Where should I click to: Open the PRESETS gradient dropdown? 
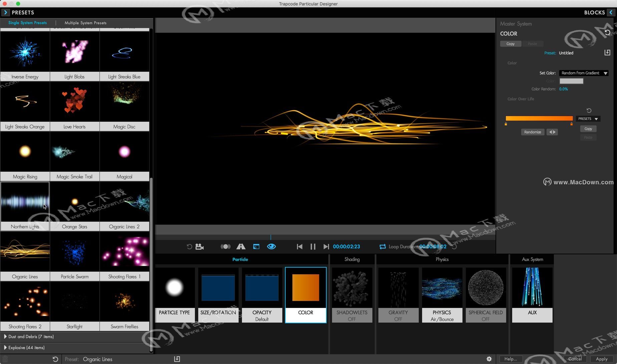[x=588, y=119]
